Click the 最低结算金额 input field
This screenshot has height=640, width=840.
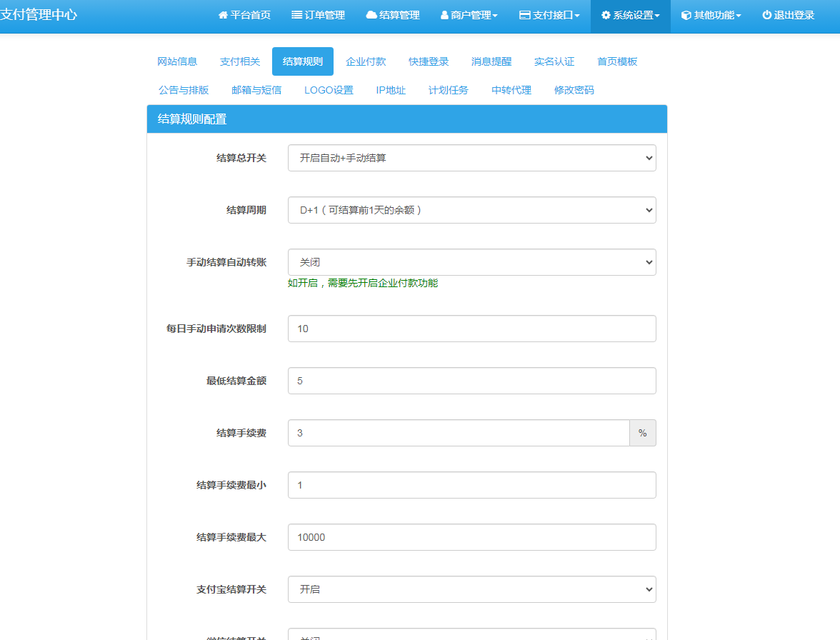[x=471, y=381]
